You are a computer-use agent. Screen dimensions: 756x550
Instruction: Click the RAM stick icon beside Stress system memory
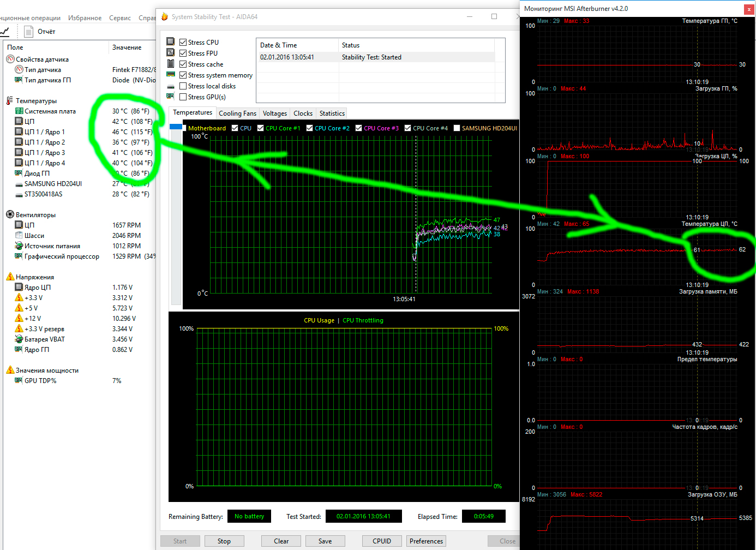point(171,75)
